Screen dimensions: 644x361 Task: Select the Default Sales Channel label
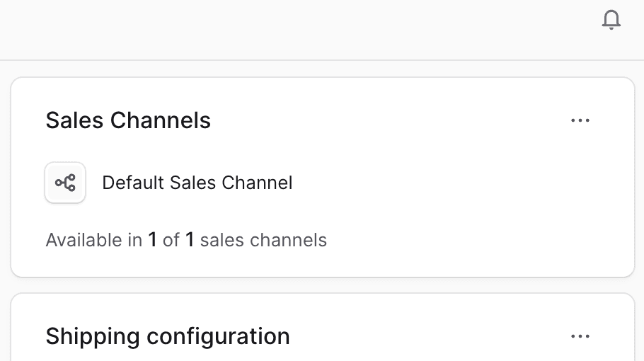197,183
